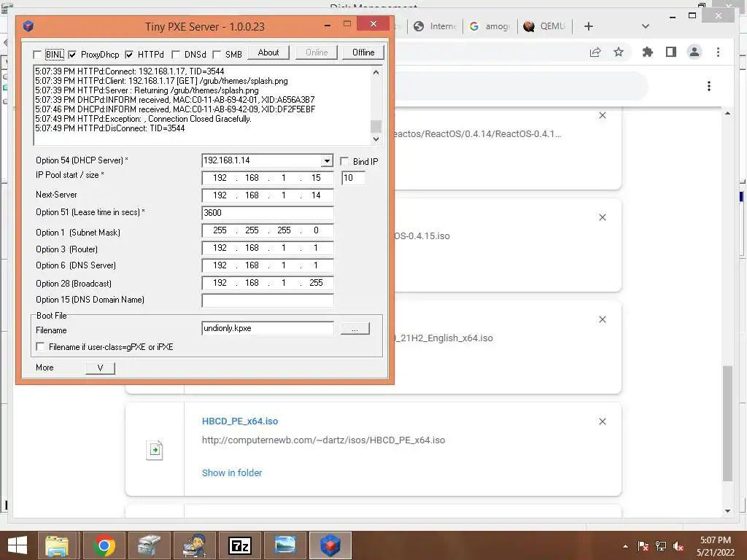Click the Tiny PXE Server title bar icon
This screenshot has width=747, height=560.
28,26
